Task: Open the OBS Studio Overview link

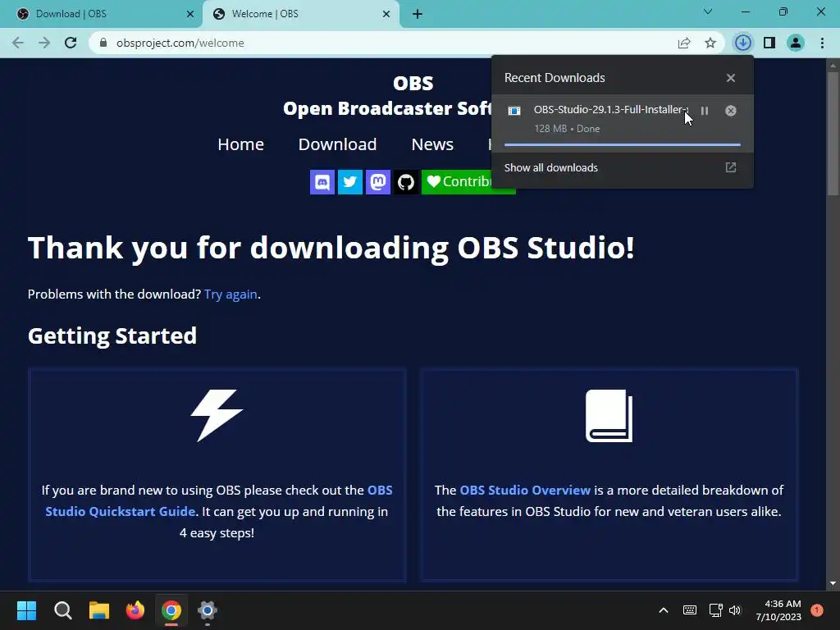Action: [525, 491]
